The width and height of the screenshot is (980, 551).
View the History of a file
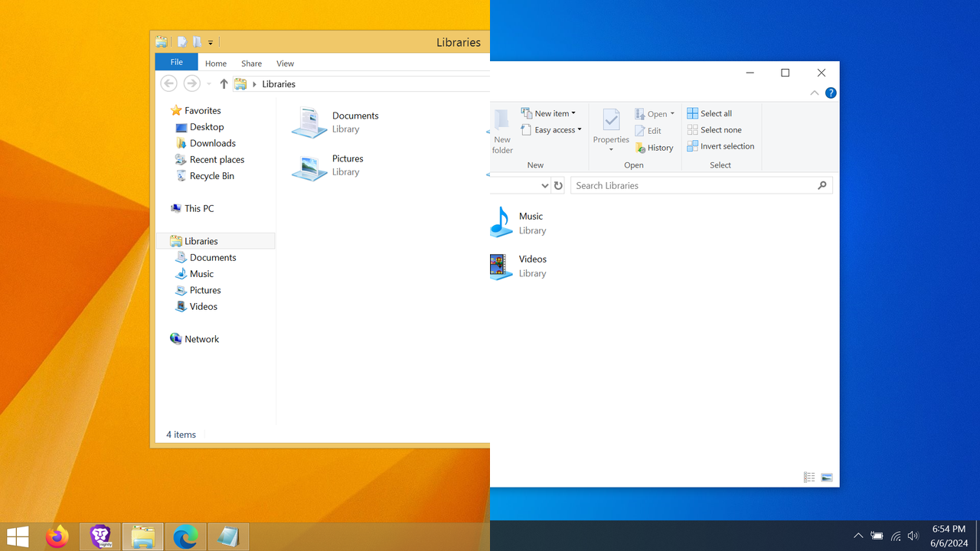(x=654, y=147)
